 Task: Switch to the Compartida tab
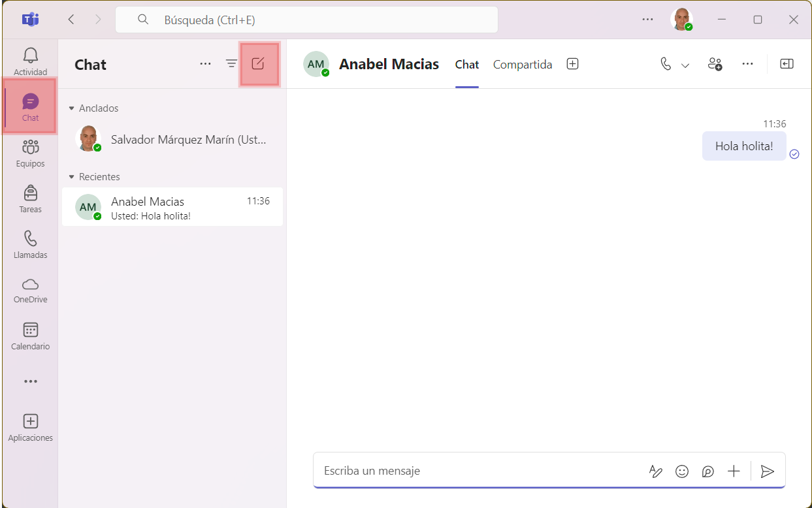tap(523, 65)
